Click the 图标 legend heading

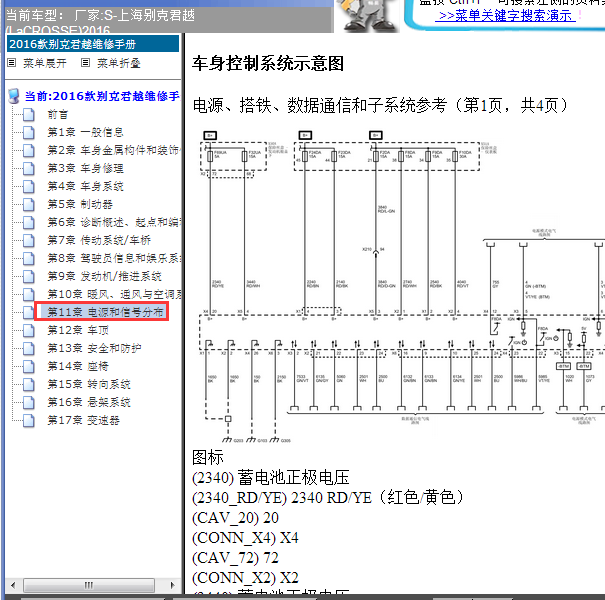(x=208, y=458)
